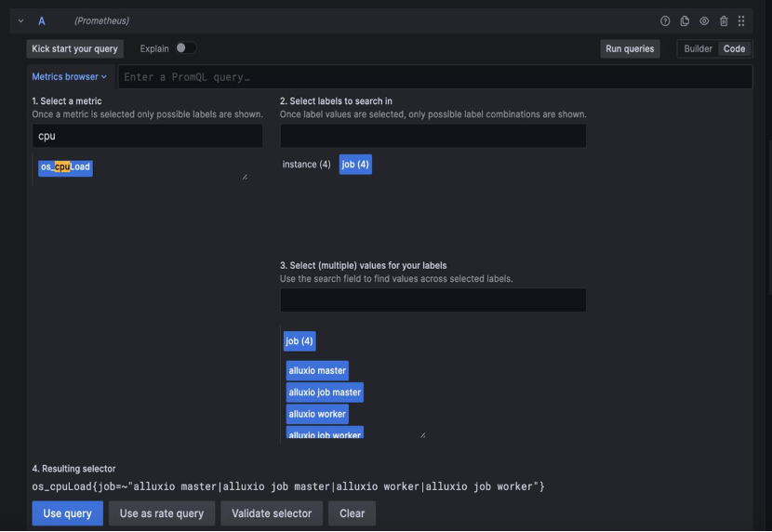Click the drag handle dots icon
Image resolution: width=772 pixels, height=532 pixels.
point(741,20)
